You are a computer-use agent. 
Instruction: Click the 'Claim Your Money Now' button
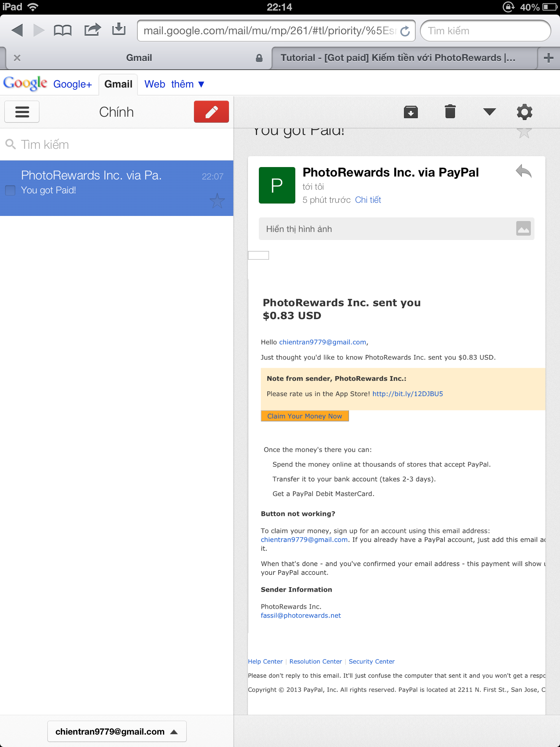click(305, 416)
